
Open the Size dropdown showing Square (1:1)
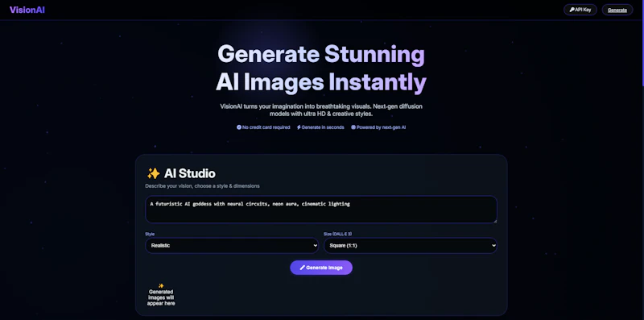pyautogui.click(x=411, y=246)
